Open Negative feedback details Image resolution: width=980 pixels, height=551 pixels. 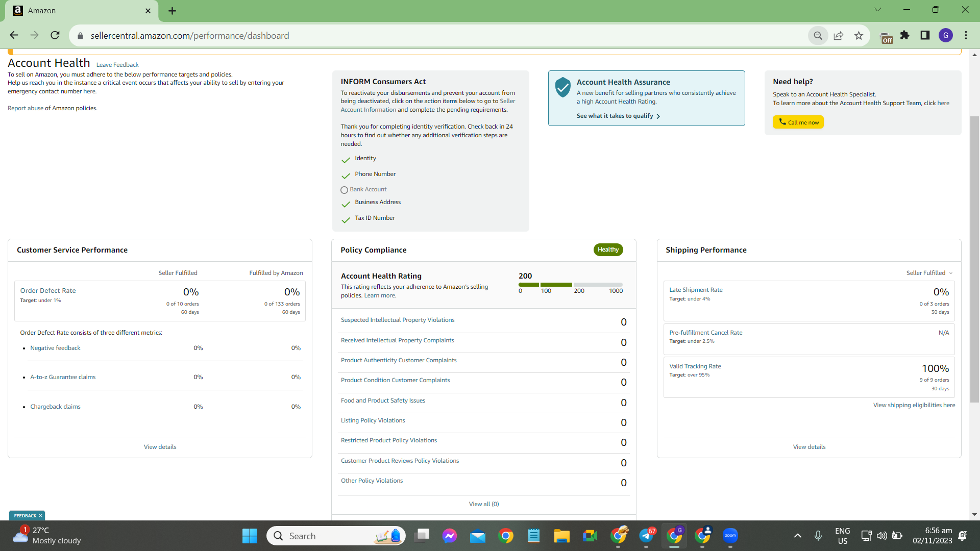pyautogui.click(x=55, y=348)
